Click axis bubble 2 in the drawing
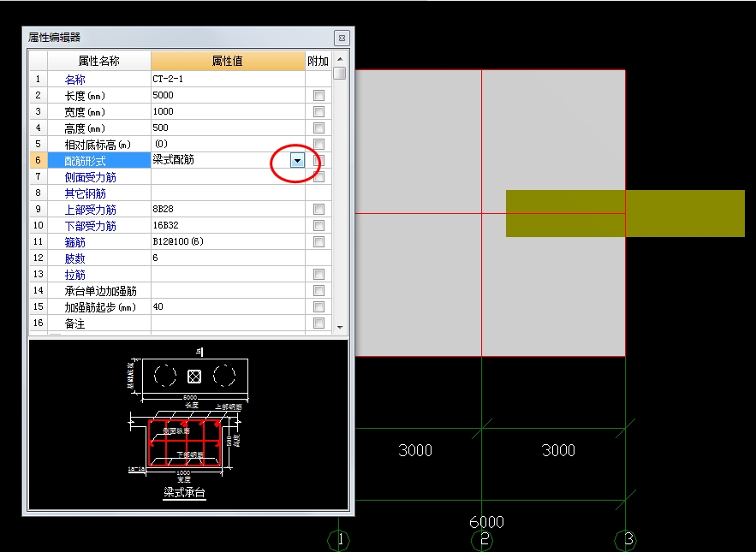Image resolution: width=756 pixels, height=552 pixels. [x=482, y=540]
